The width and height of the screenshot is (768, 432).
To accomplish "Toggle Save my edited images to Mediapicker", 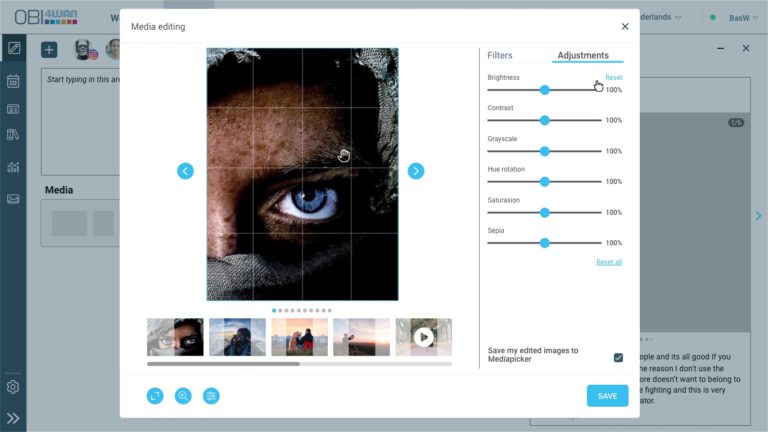I will pyautogui.click(x=618, y=358).
